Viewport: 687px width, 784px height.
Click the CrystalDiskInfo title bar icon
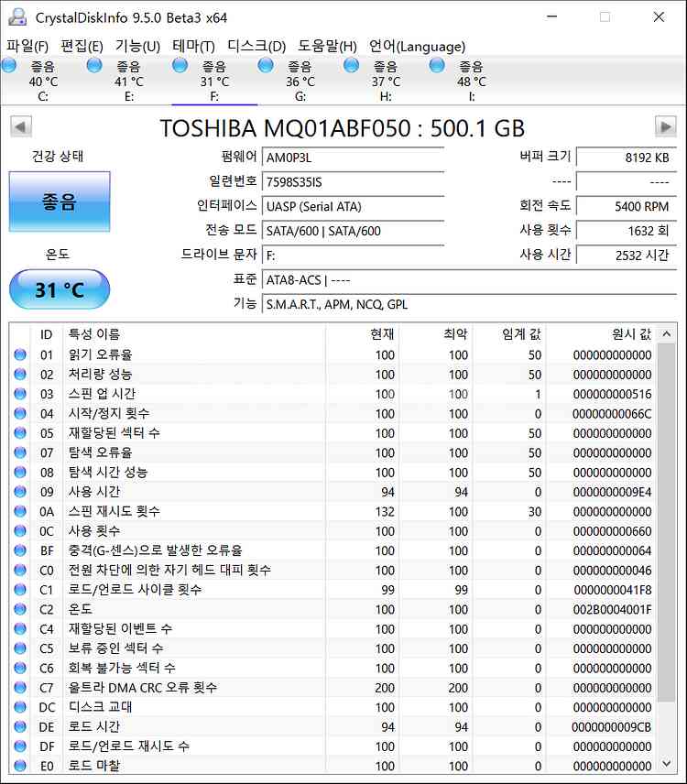pyautogui.click(x=18, y=17)
